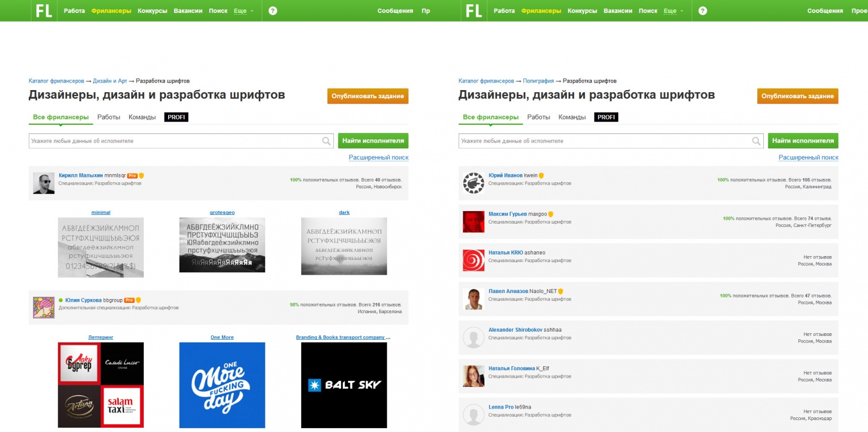Open the grotesqeo font portfolio thumbnail
The height and width of the screenshot is (432, 868).
point(222,245)
